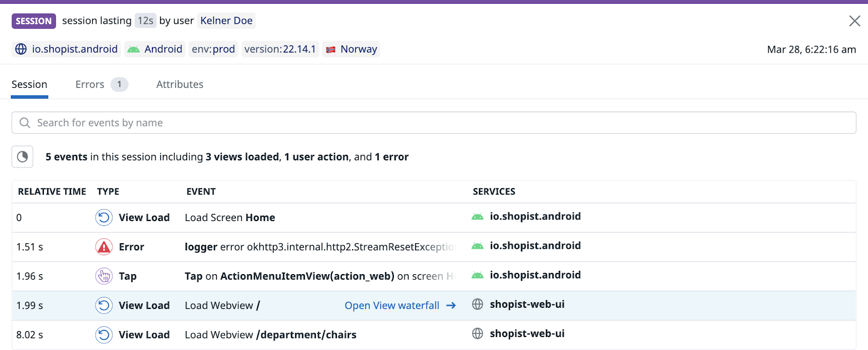Click the globe icon beside io.shopist.android tag
Viewport: 868px width, 350px height.
21,49
